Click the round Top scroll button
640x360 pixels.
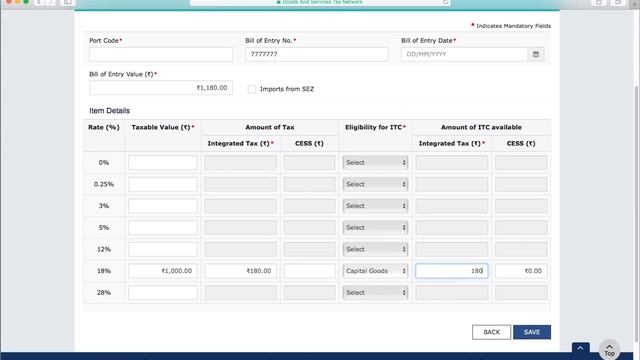point(609,350)
